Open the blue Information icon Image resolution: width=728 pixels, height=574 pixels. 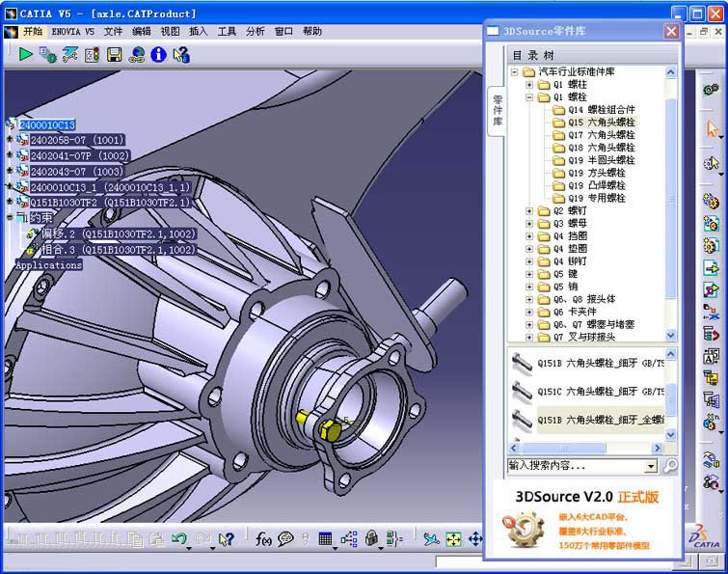(158, 55)
